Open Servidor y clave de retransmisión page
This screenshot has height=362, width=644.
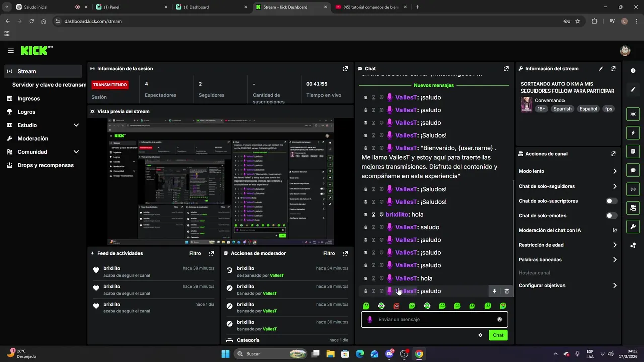tap(49, 85)
